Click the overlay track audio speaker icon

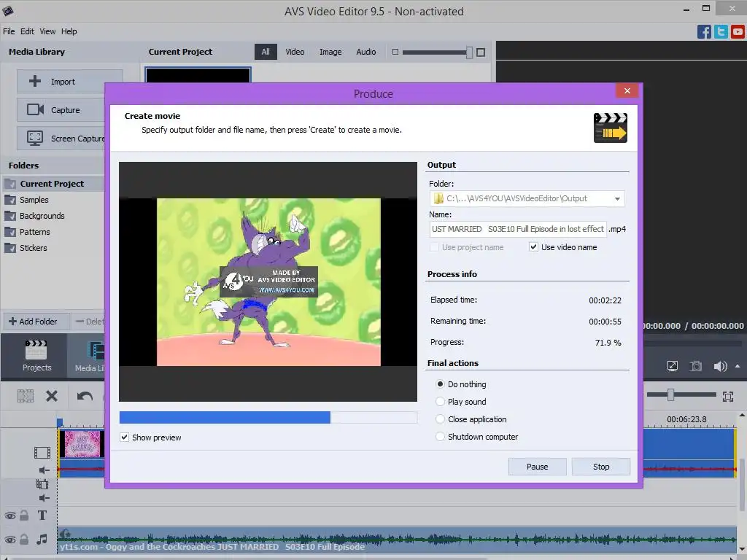[44, 498]
